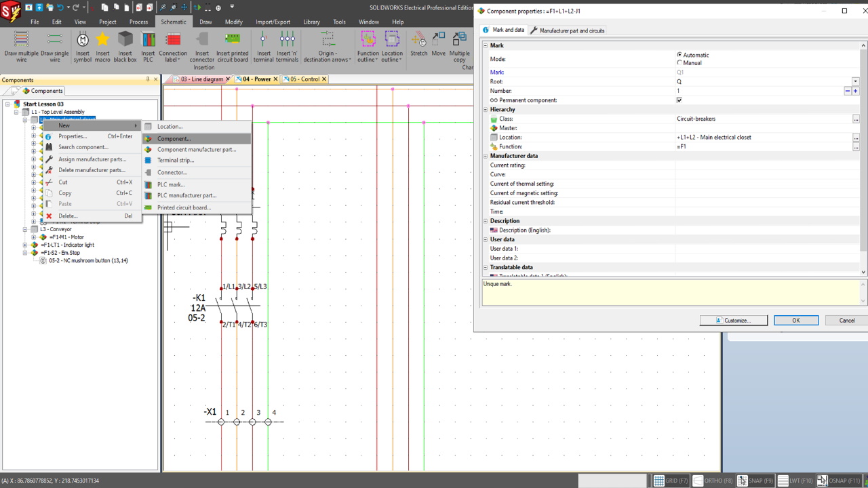Collapse L3 - Conveyor tree node
Screen dimensions: 868x488
tap(25, 229)
